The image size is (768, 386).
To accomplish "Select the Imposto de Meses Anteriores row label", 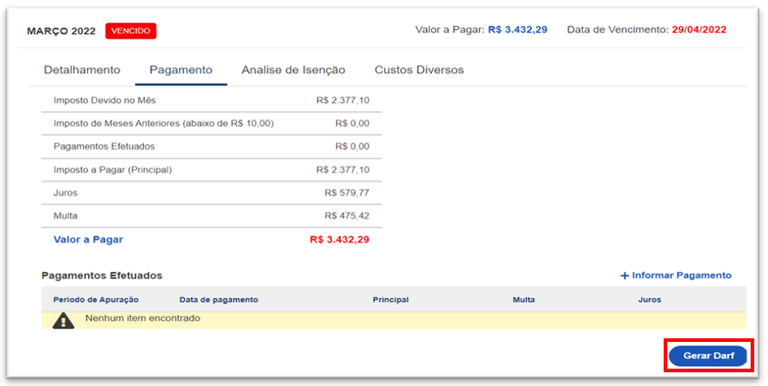I will (x=164, y=123).
